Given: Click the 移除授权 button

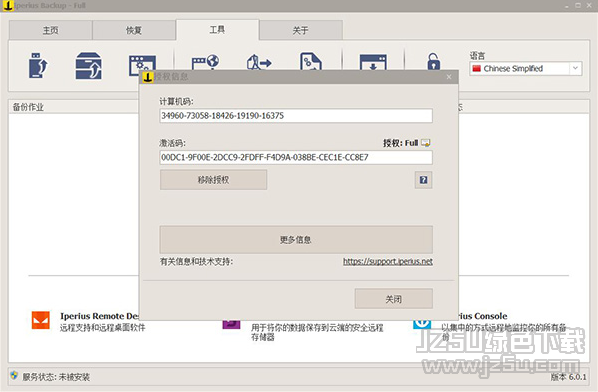Looking at the screenshot, I should tap(214, 180).
